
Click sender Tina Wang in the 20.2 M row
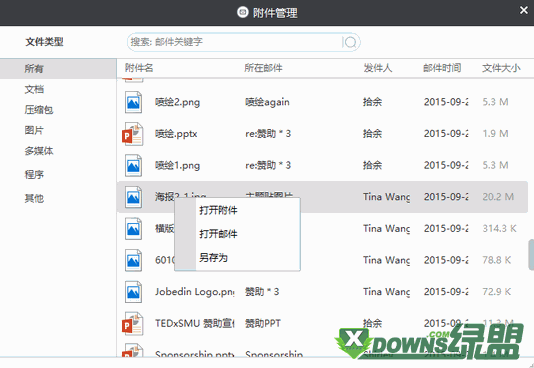pyautogui.click(x=387, y=197)
